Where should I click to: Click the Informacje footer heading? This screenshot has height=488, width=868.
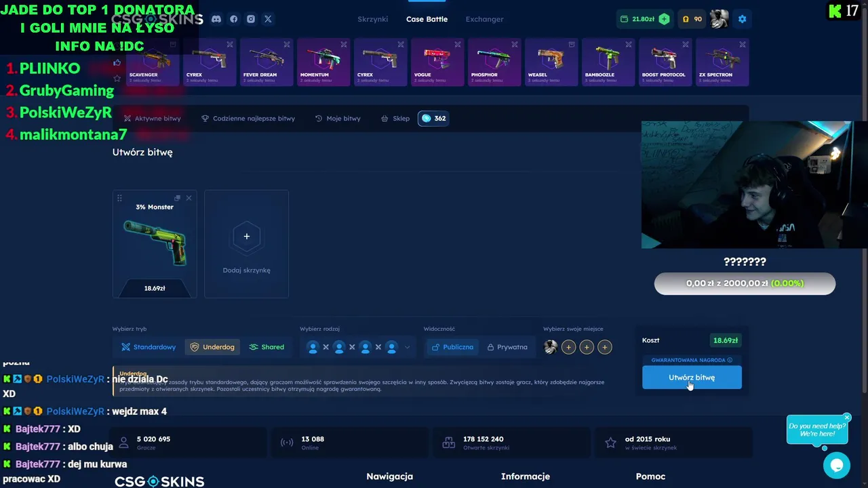pyautogui.click(x=526, y=476)
